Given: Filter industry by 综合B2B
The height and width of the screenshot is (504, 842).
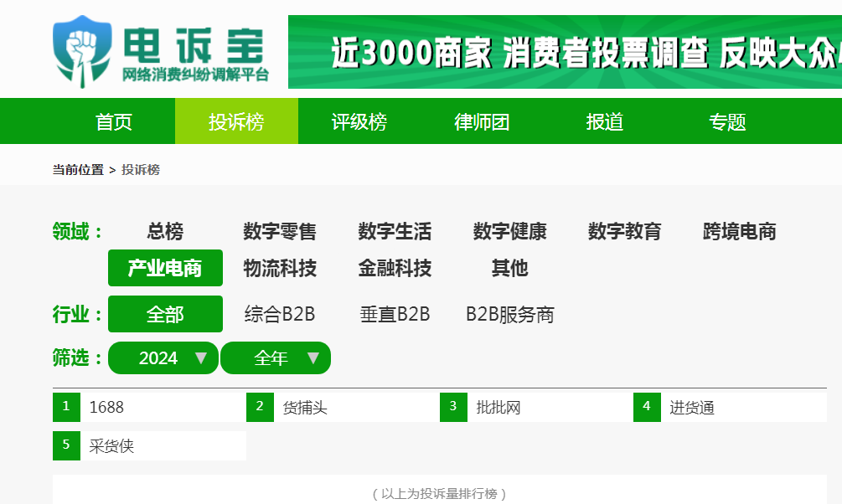Looking at the screenshot, I should coord(280,314).
